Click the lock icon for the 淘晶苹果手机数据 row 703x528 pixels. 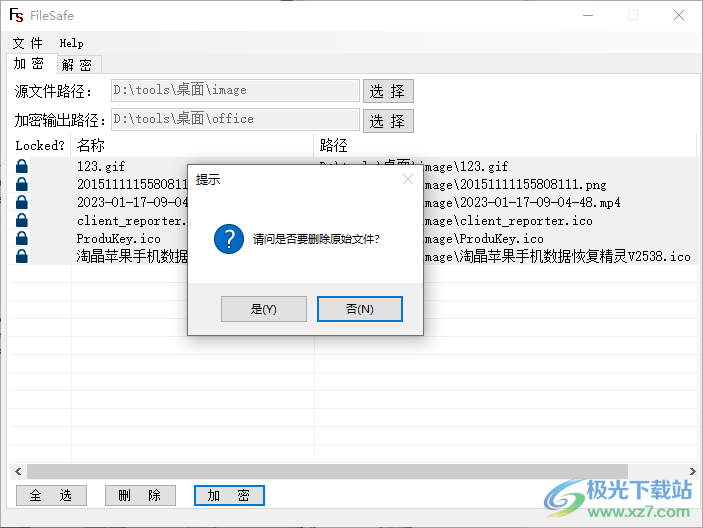point(22,256)
